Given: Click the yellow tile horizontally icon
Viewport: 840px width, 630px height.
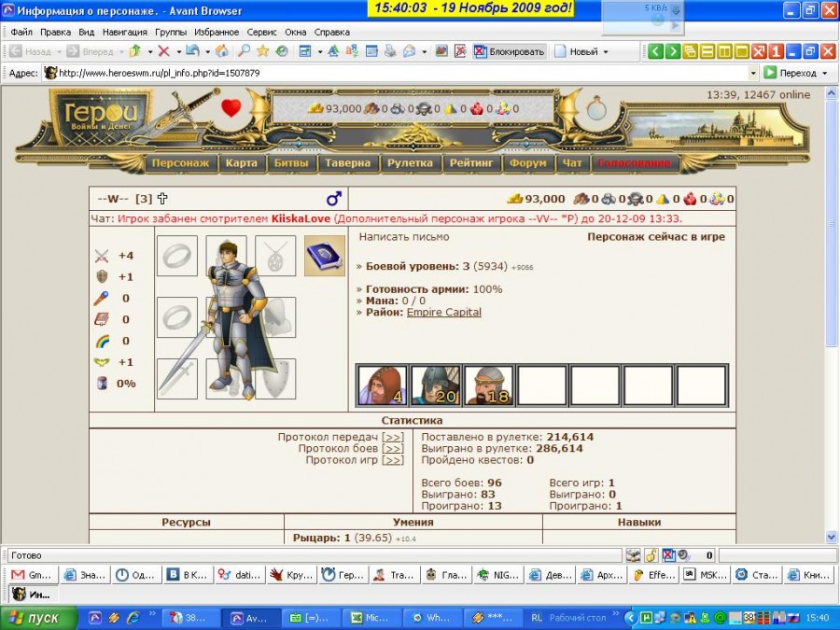Looking at the screenshot, I should 707,51.
